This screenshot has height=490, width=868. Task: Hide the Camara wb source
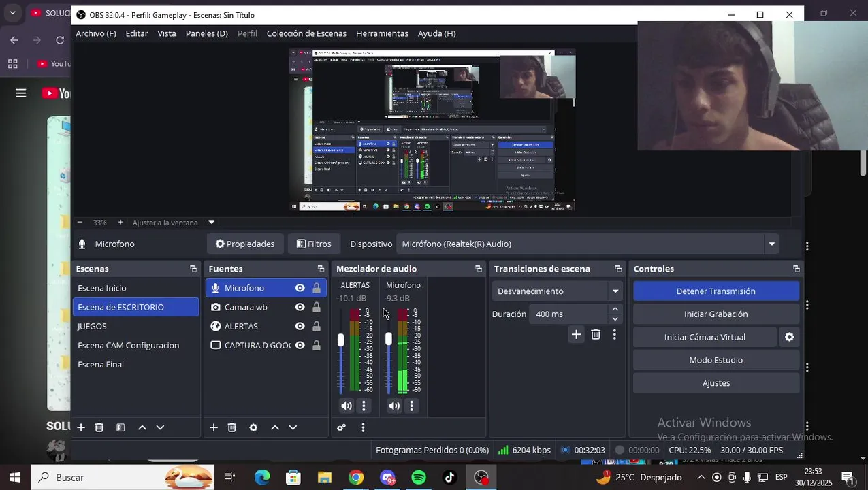[300, 307]
